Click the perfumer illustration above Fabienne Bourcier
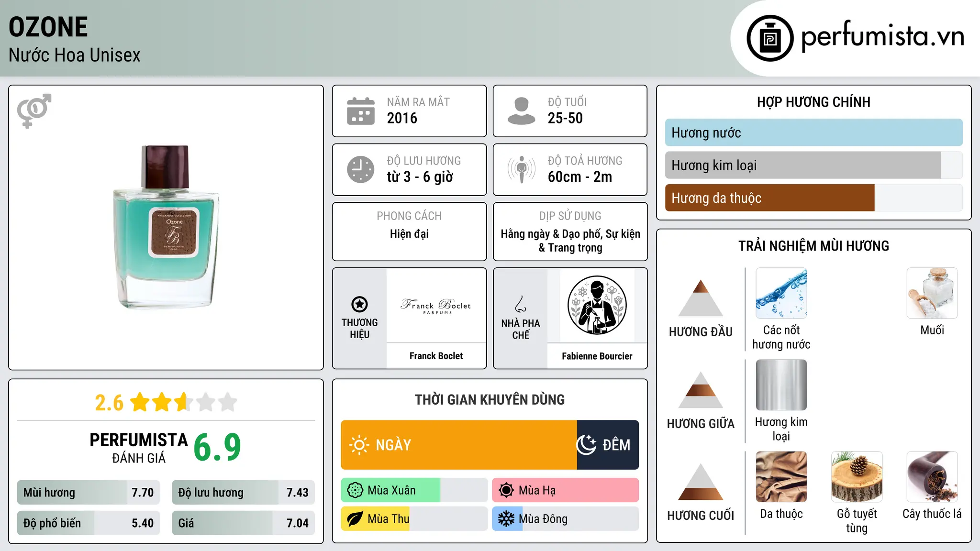The height and width of the screenshot is (551, 980). pyautogui.click(x=597, y=305)
